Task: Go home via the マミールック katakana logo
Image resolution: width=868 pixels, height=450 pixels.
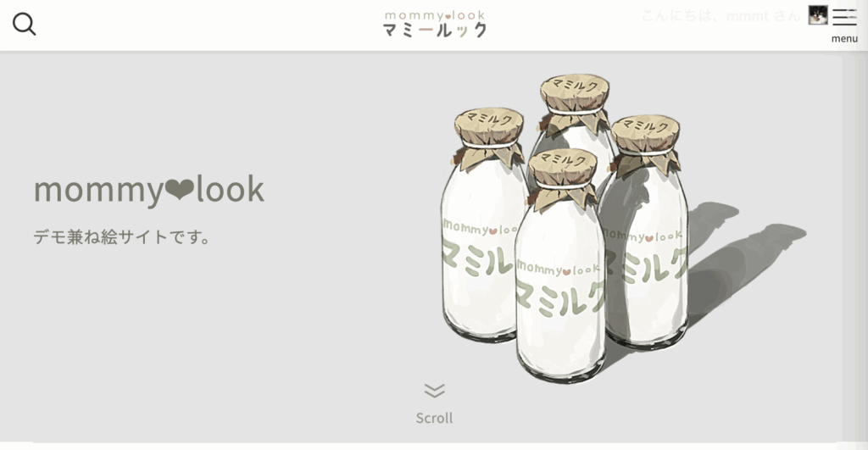Action: click(435, 30)
